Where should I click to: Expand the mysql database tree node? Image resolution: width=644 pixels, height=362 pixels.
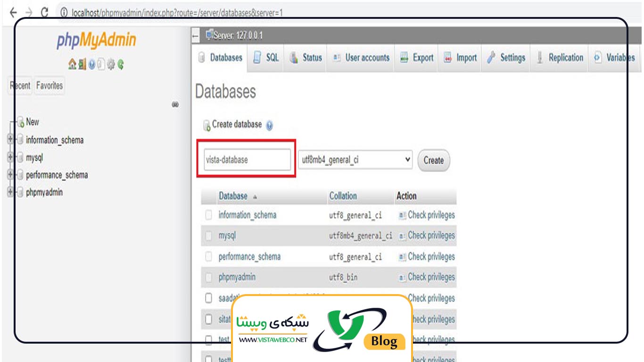[10, 157]
